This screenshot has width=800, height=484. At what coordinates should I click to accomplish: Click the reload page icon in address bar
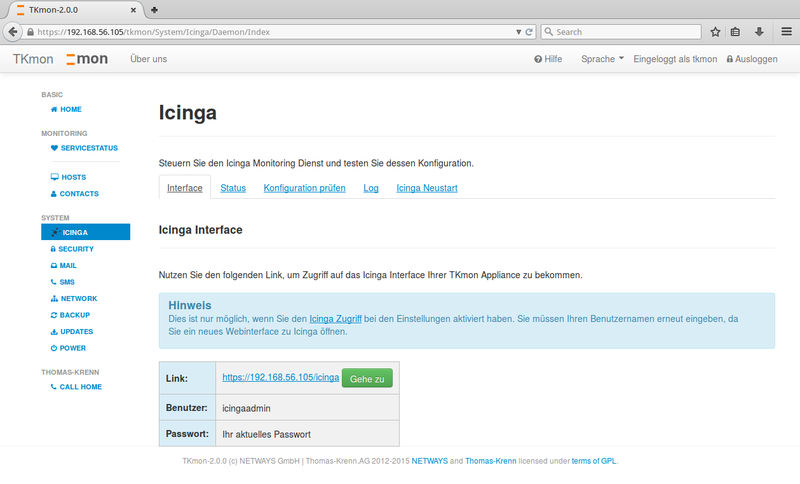529,32
